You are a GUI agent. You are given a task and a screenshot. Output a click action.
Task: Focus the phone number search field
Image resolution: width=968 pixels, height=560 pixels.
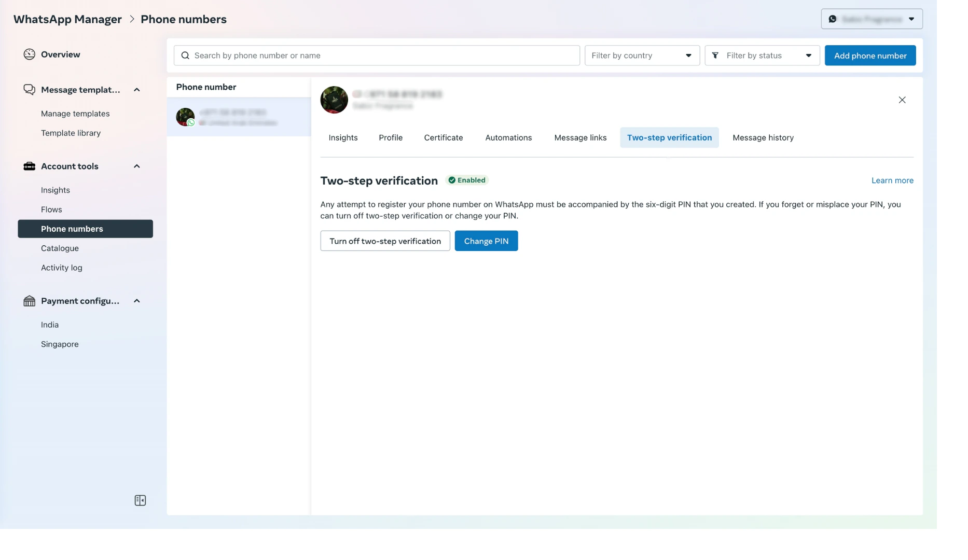(377, 55)
